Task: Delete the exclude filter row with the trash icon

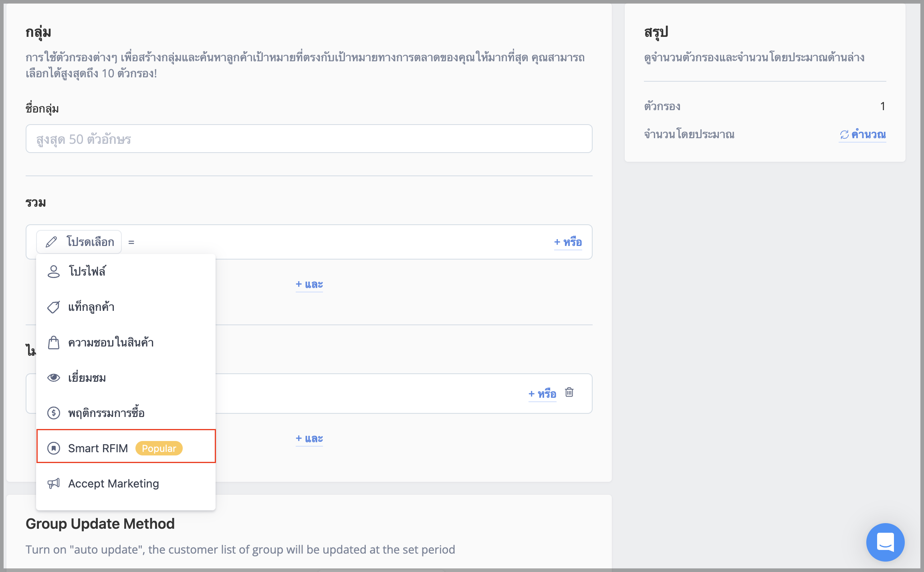Action: [569, 392]
